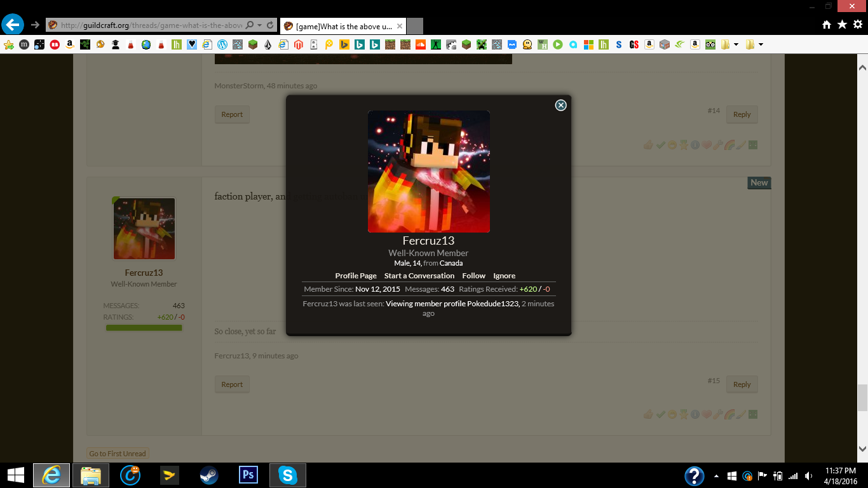Open the yellow Bing favorite
The image size is (868, 488).
coord(344,44)
